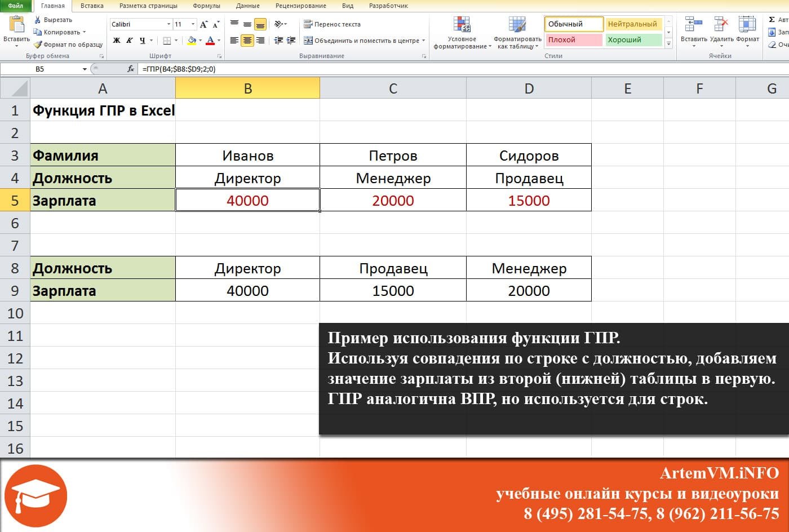Click the Вырезать (Cut) scissors icon
Image resolution: width=789 pixels, height=532 pixels.
pos(38,20)
